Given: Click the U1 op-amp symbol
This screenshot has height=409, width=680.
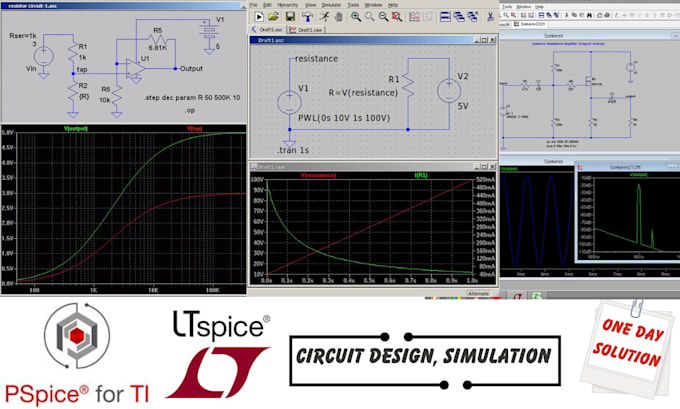Looking at the screenshot, I should pos(135,69).
